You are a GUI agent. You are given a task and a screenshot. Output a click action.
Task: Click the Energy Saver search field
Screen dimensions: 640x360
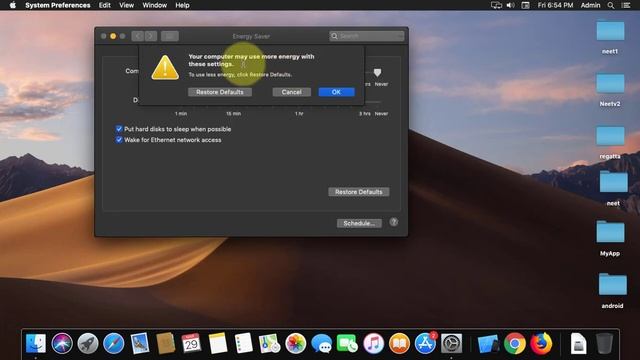click(x=367, y=36)
